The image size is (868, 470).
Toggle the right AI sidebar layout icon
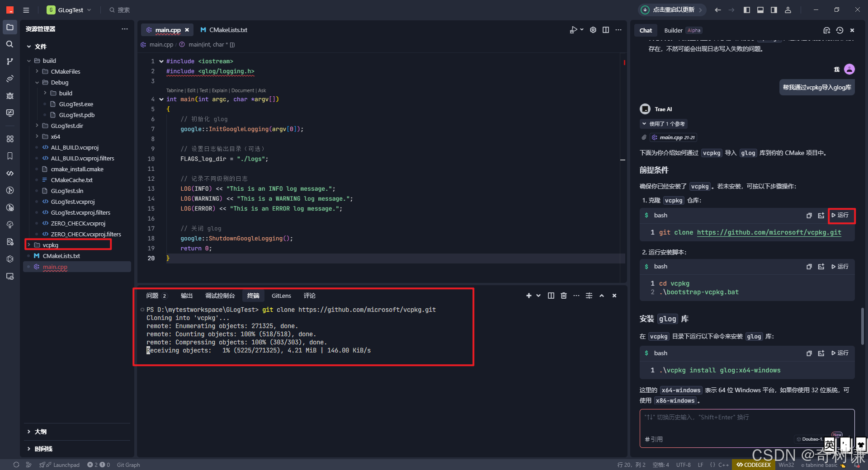[x=774, y=10]
